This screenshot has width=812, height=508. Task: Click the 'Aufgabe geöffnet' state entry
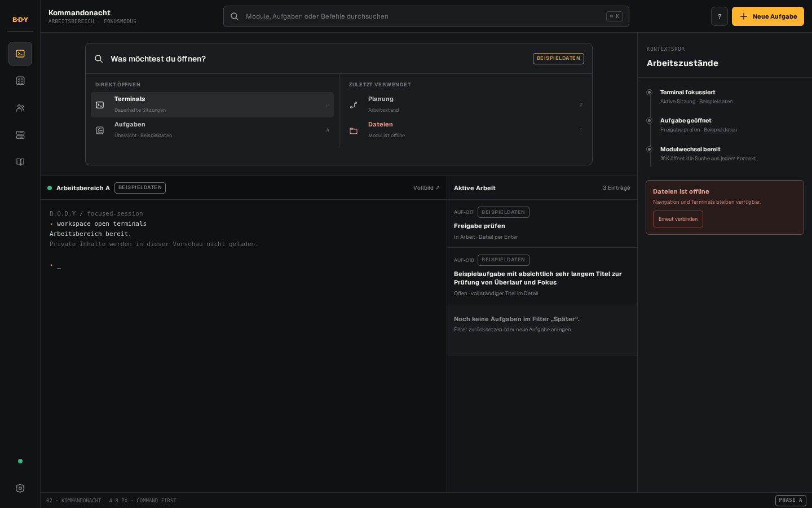click(725, 125)
